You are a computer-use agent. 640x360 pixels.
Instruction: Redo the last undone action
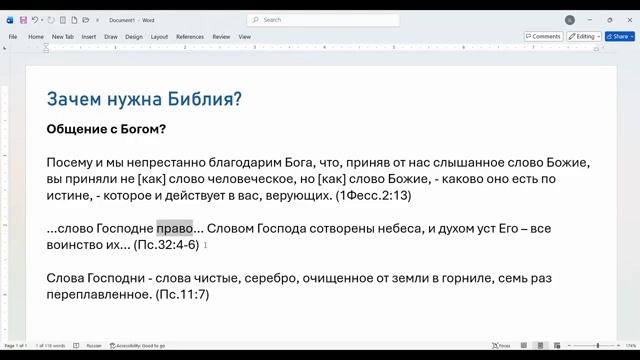(51, 20)
